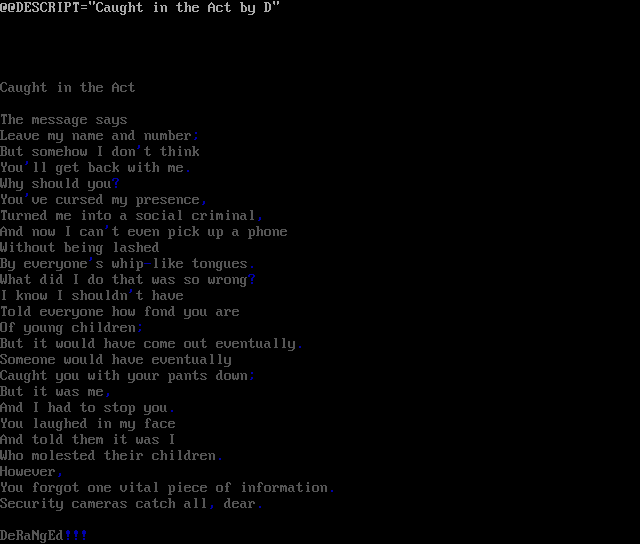Click the blue question mark after "should you"
640x544 pixels.
pos(116,184)
